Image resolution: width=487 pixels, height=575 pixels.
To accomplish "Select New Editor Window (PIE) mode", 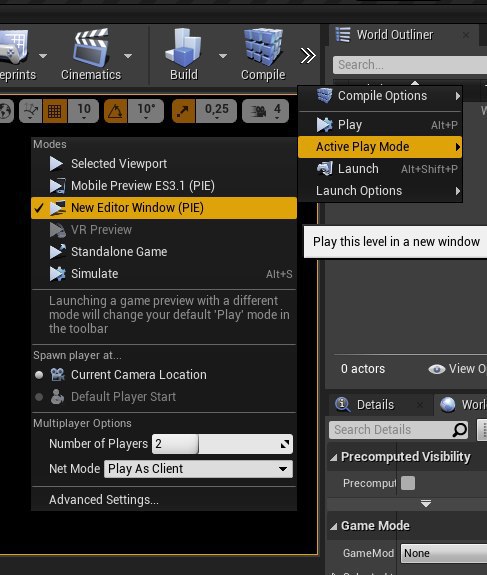I will click(164, 208).
